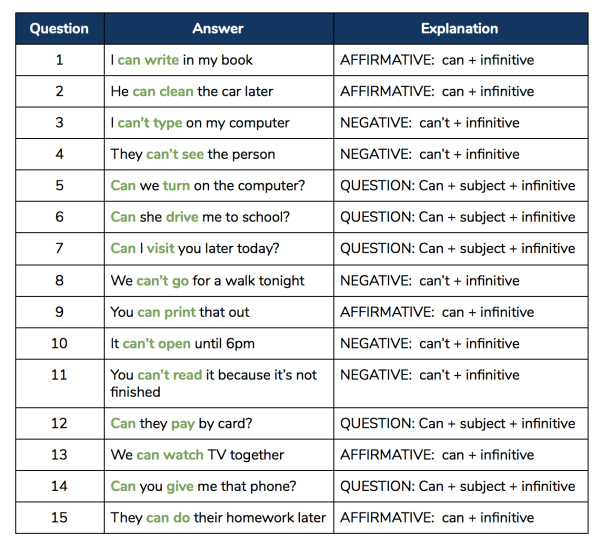Select "Can I visit you later today?" answer
Viewport: 600px width, 550px height.
[195, 248]
